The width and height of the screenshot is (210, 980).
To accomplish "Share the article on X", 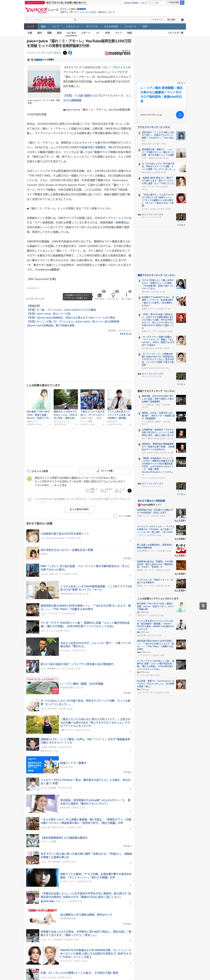I will 65,53.
